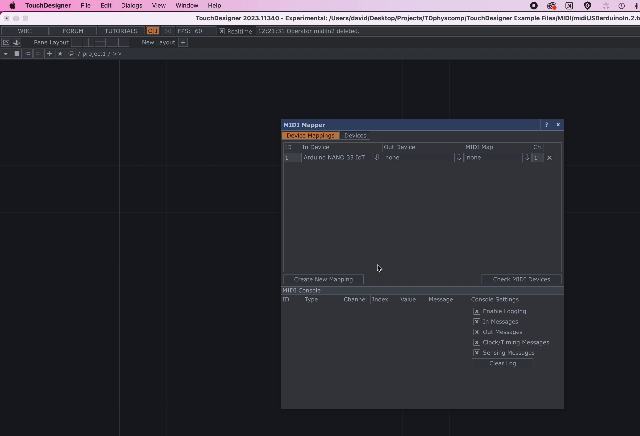640x436 pixels.
Task: Click the status message text in top bar
Action: tap(309, 31)
